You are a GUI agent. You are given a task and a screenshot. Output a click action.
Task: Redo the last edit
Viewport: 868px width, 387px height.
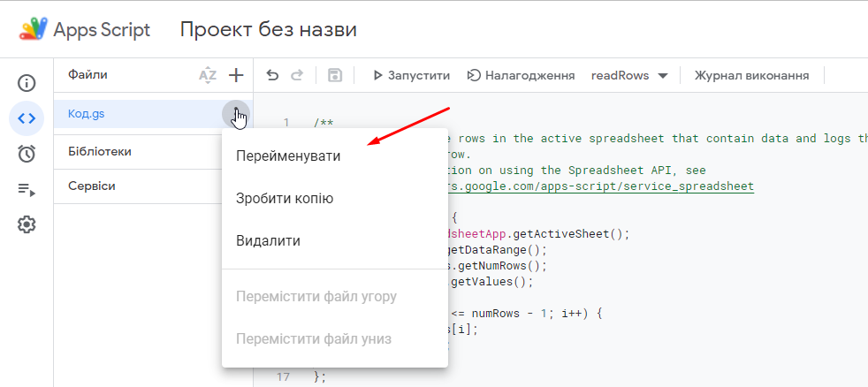point(298,76)
